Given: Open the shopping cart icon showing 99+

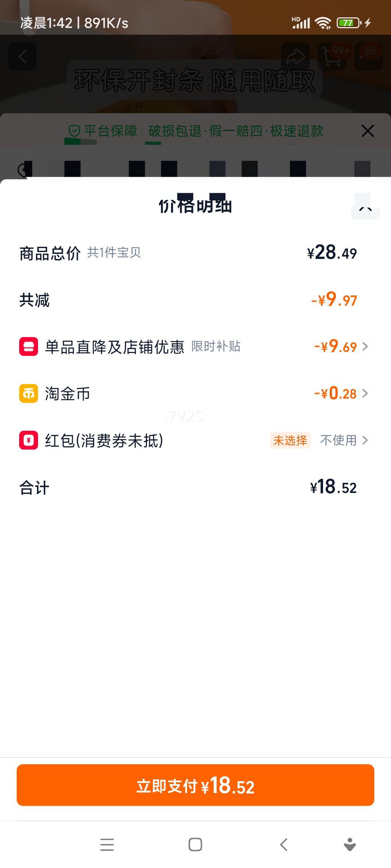Looking at the screenshot, I should click(x=332, y=57).
